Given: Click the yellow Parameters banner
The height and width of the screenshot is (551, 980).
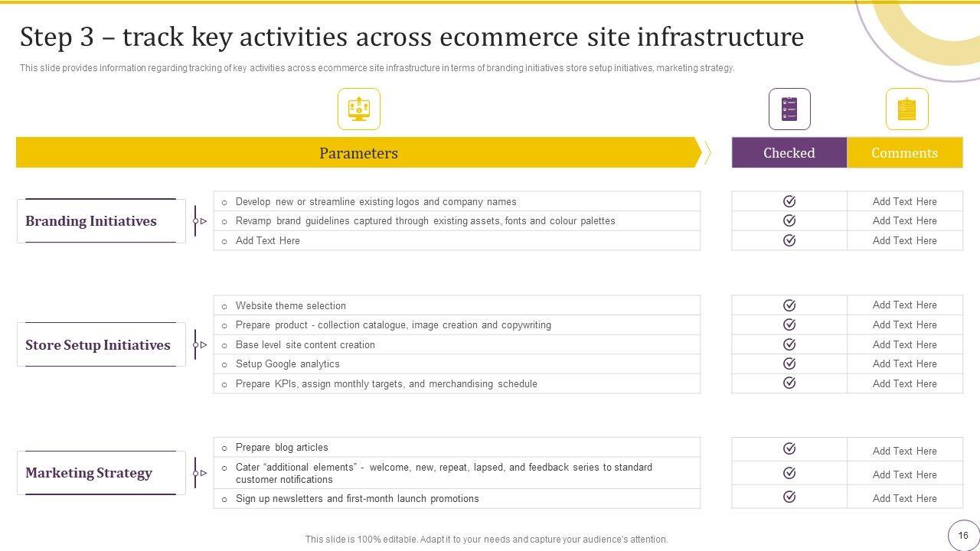Looking at the screenshot, I should [358, 152].
